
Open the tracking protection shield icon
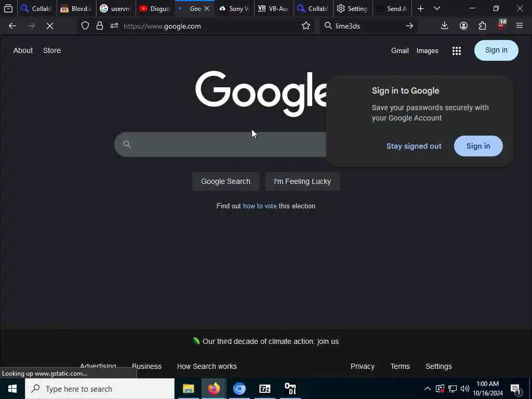tap(85, 26)
